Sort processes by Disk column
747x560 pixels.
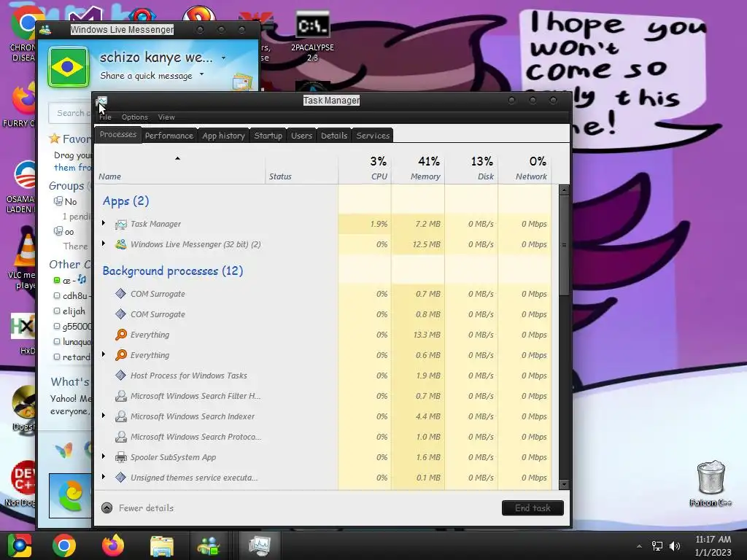point(471,168)
